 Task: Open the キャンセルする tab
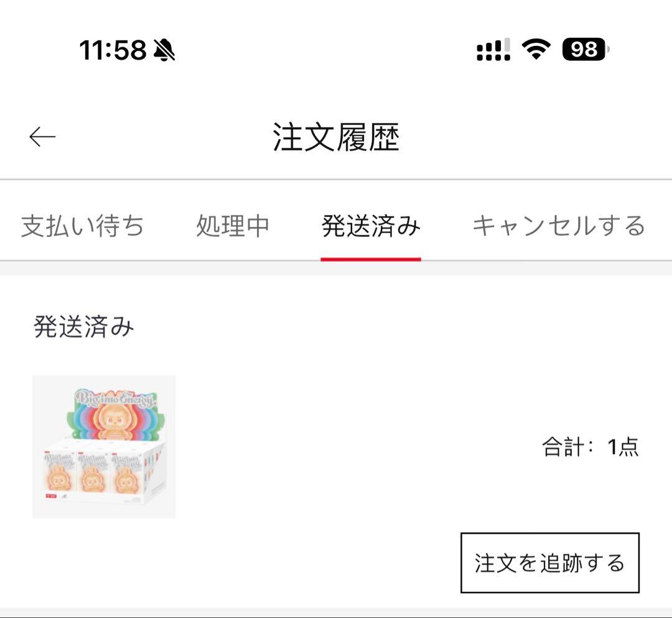coord(558,226)
